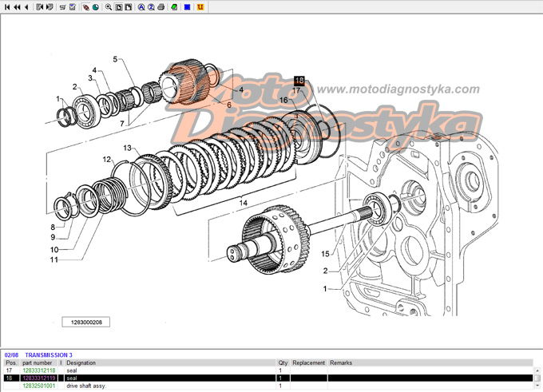Click the double-arrow rewind navigation icon

tap(17, 7)
